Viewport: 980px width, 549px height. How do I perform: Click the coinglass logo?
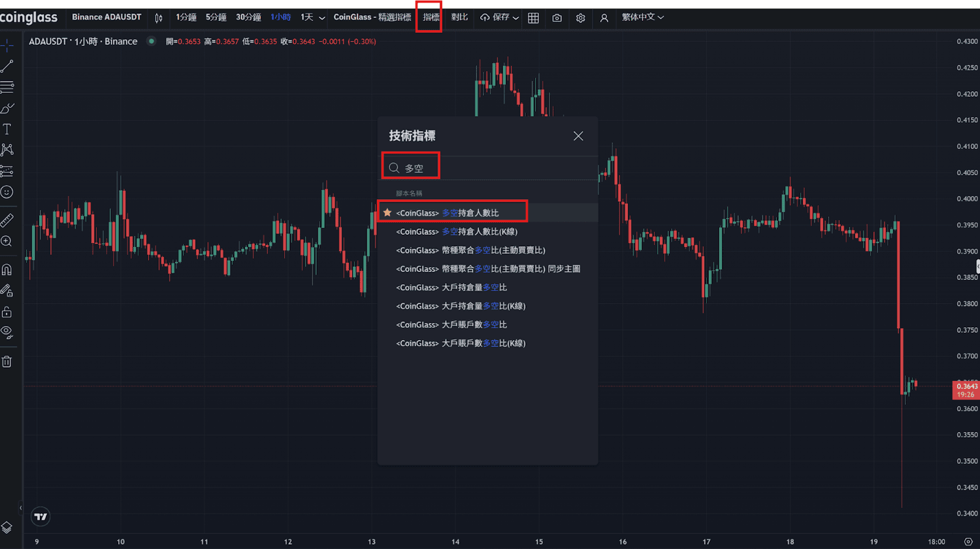click(x=28, y=18)
